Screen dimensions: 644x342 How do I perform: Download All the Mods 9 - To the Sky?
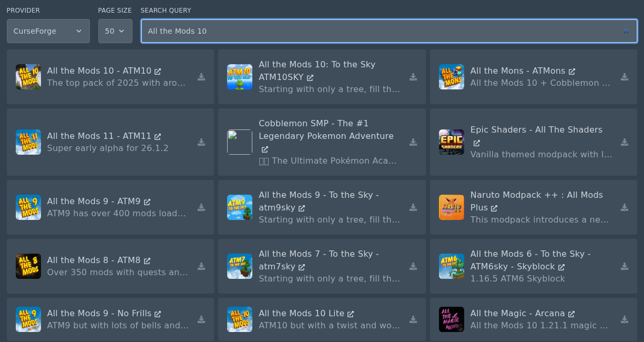coord(413,207)
